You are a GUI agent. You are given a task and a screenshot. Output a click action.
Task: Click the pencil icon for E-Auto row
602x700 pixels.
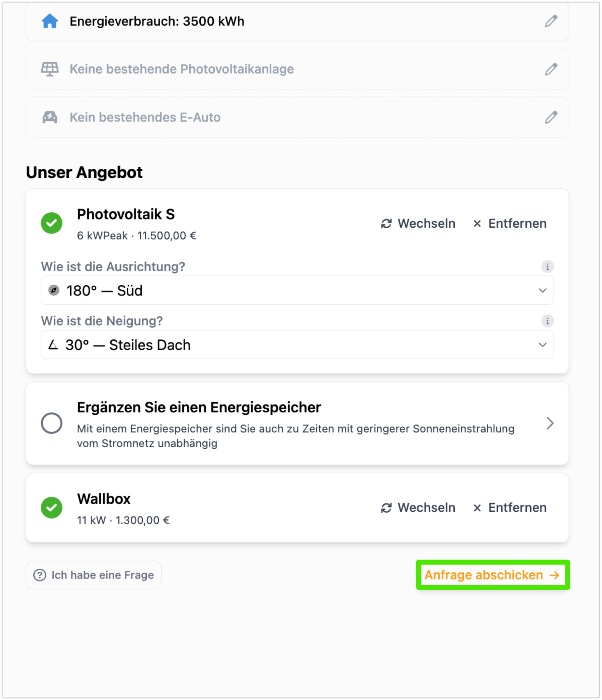click(x=551, y=117)
